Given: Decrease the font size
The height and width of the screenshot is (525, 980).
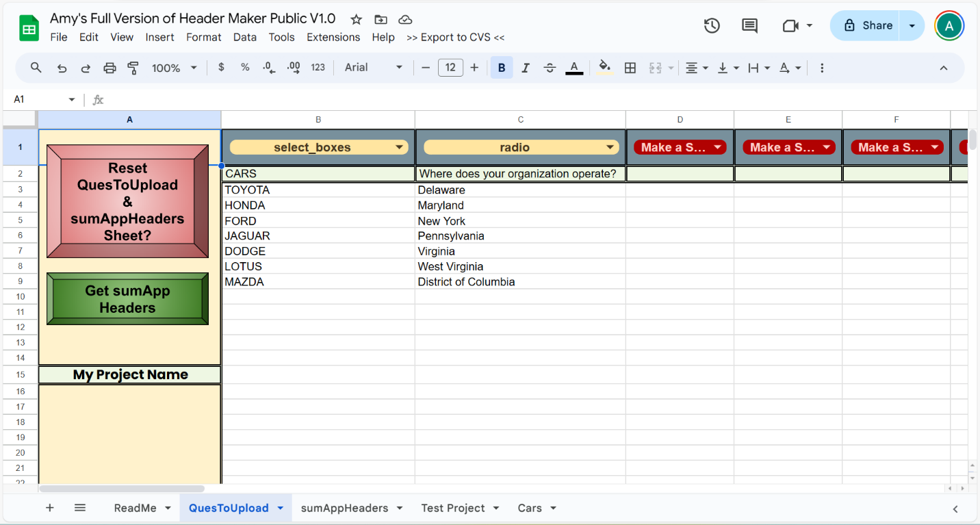Looking at the screenshot, I should pyautogui.click(x=425, y=68).
